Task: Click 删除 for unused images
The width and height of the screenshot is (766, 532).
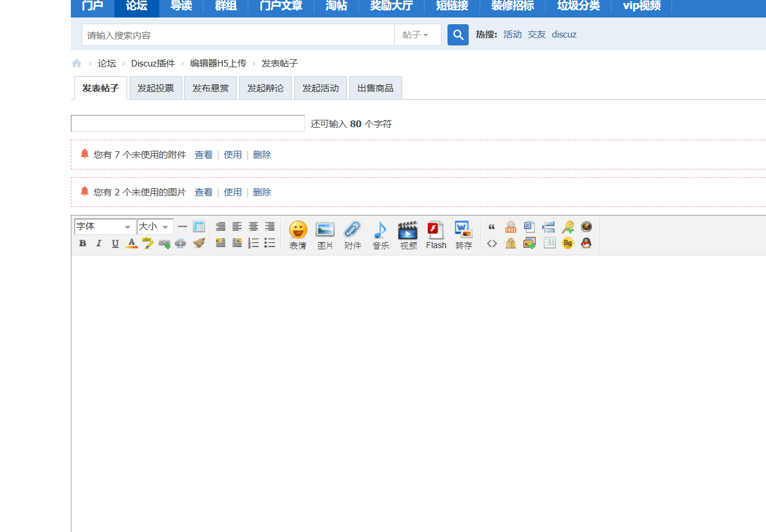Action: 262,192
